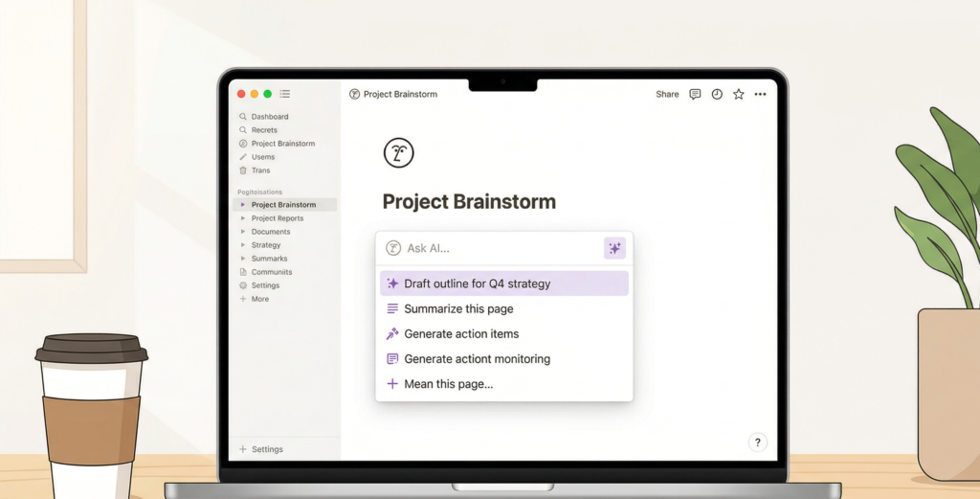Click the Settings gear icon in sidebar
The width and height of the screenshot is (980, 499).
click(x=243, y=285)
